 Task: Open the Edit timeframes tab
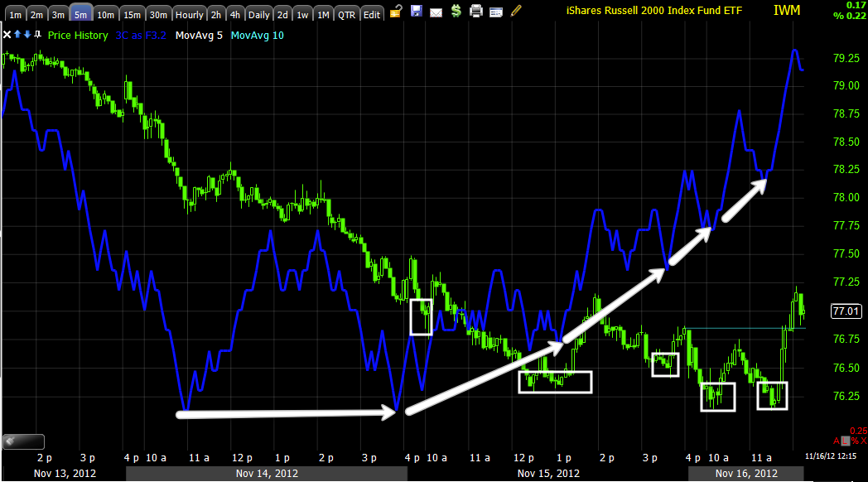[x=371, y=14]
